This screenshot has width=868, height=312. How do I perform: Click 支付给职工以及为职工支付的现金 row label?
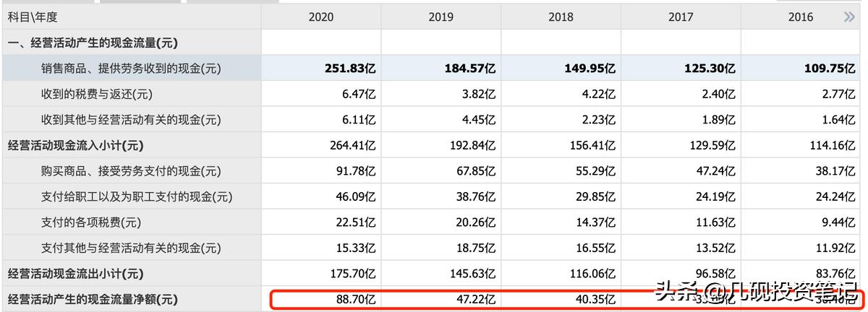tap(136, 196)
